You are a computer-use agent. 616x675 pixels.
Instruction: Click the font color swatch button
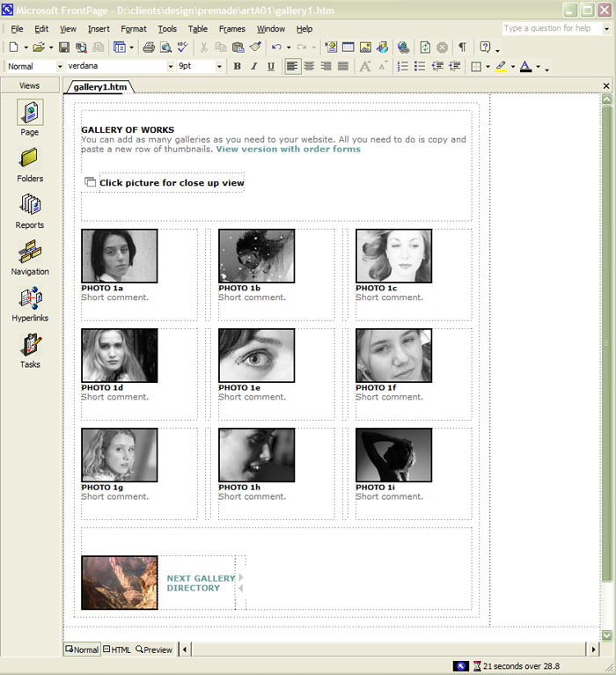(526, 67)
